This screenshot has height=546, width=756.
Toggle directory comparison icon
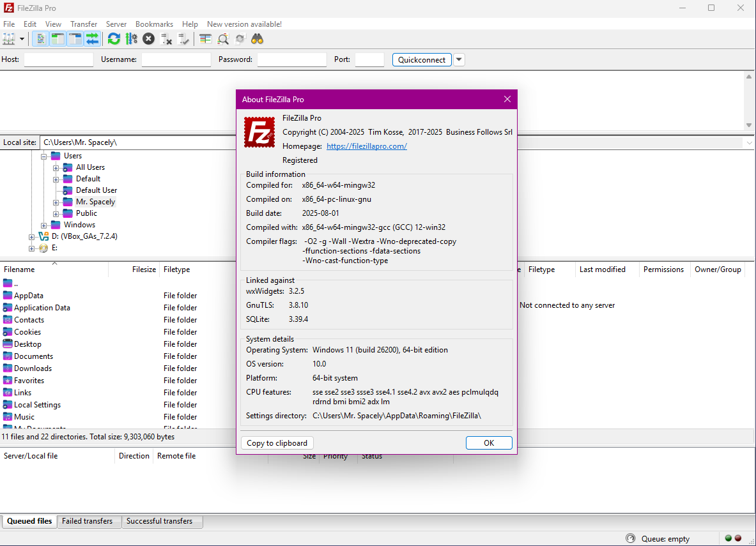point(223,39)
